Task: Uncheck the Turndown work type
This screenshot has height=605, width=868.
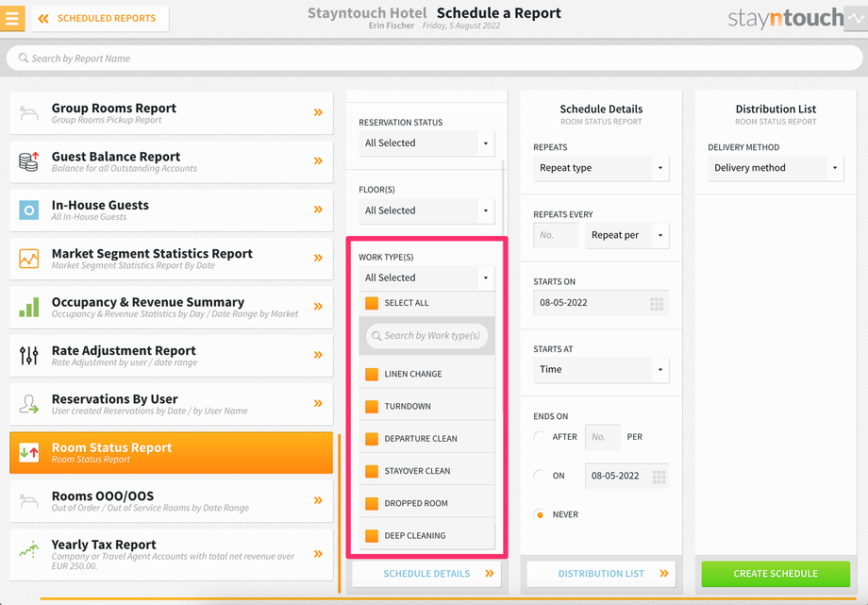Action: (x=372, y=406)
